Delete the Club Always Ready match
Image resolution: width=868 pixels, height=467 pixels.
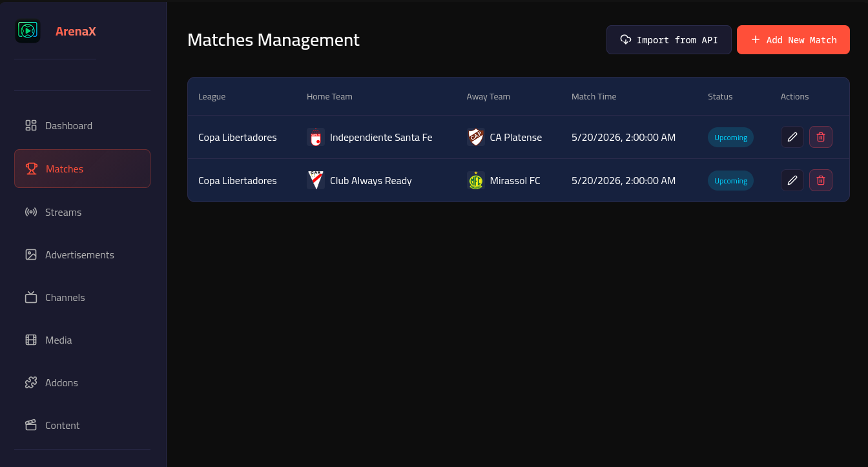click(821, 180)
